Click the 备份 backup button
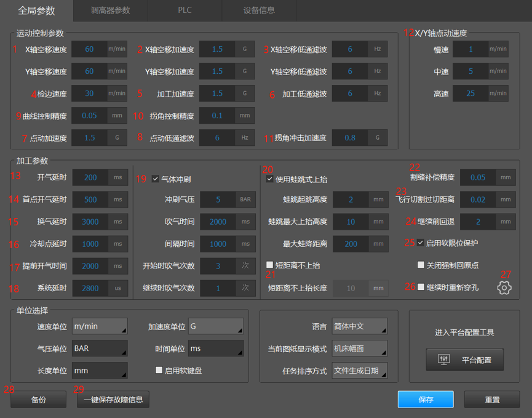The width and height of the screenshot is (532, 418). pyautogui.click(x=39, y=400)
